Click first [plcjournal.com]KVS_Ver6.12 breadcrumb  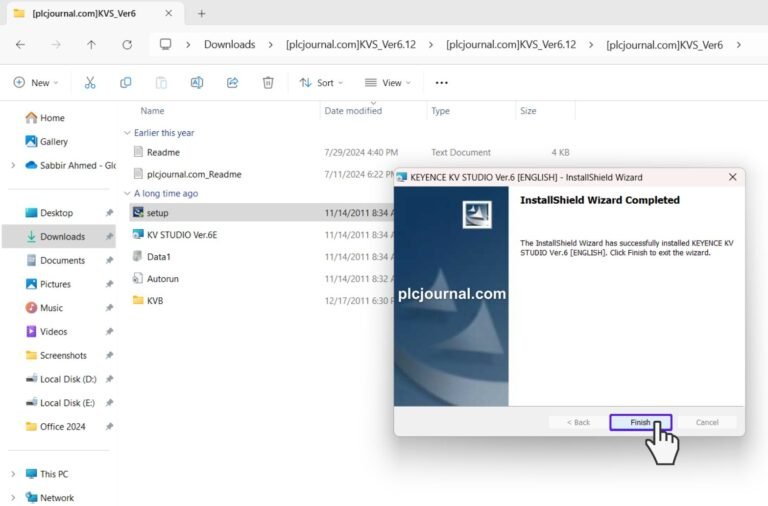click(351, 45)
